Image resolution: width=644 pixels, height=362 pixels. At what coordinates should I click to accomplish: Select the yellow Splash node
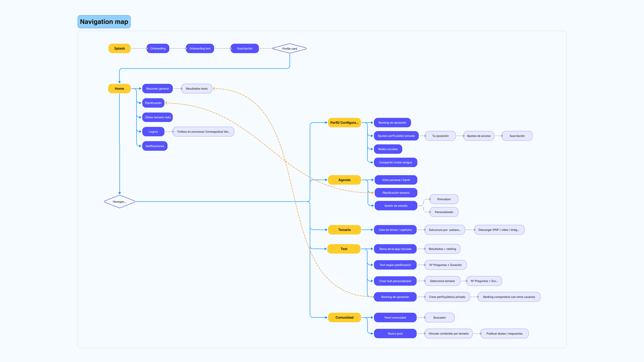coord(120,48)
